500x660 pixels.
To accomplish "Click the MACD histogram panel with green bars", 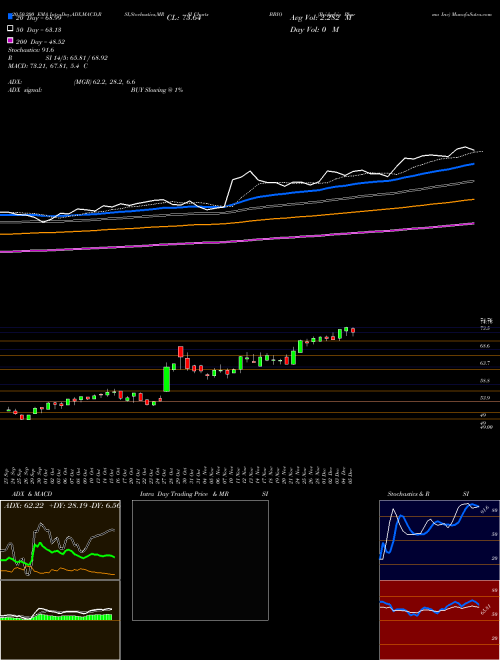I will click(60, 620).
